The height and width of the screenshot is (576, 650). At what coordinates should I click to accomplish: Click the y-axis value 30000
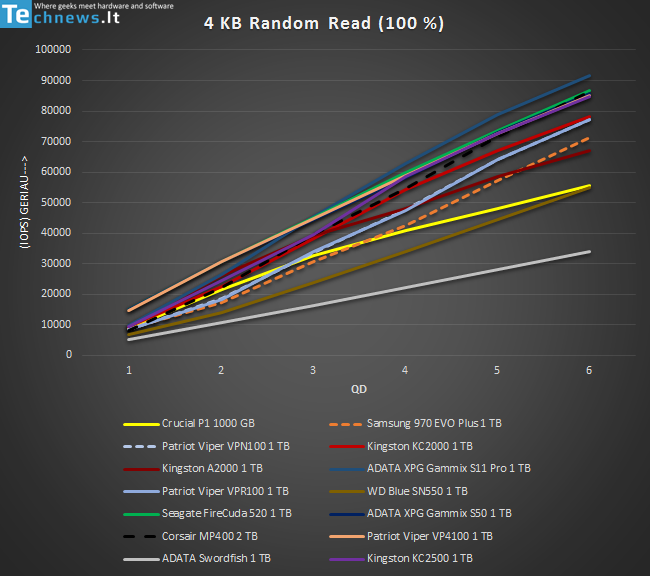[x=56, y=263]
